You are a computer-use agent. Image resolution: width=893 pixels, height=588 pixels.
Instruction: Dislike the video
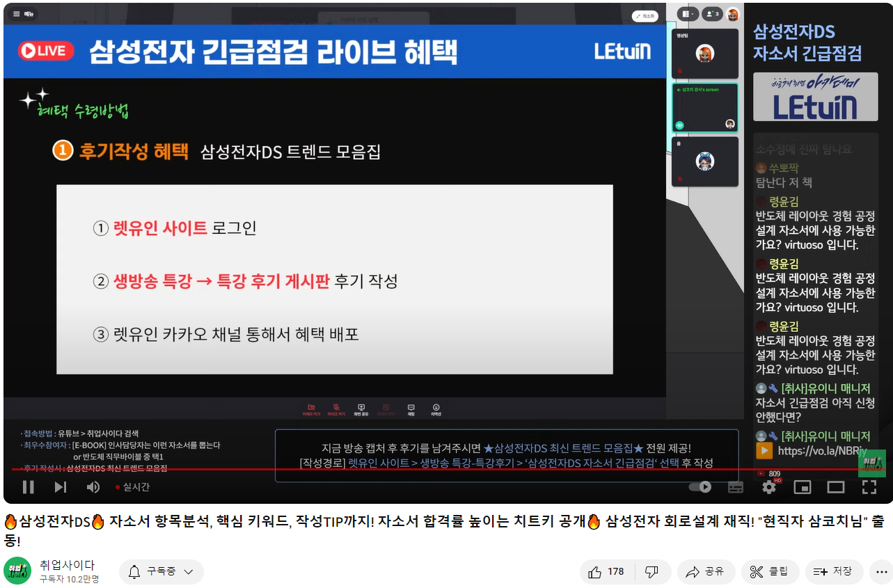[652, 572]
